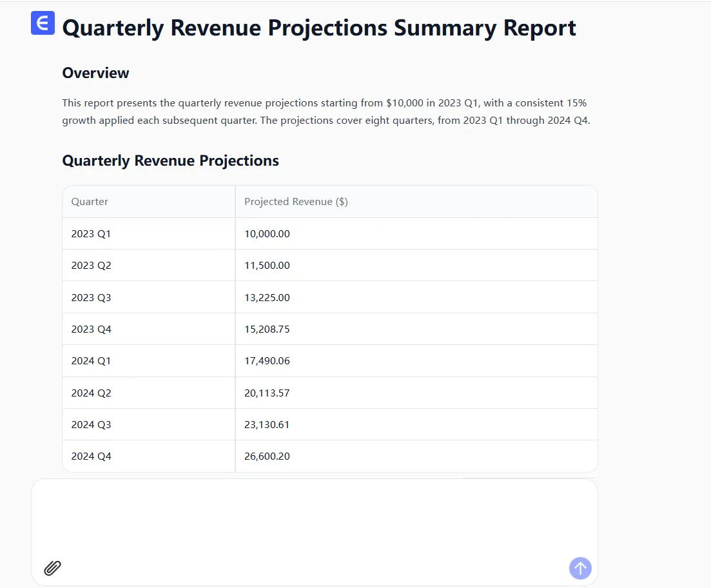Viewport: 711px width, 588px height.
Task: Click the 2024 Q4 quarter cell
Action: pos(91,456)
